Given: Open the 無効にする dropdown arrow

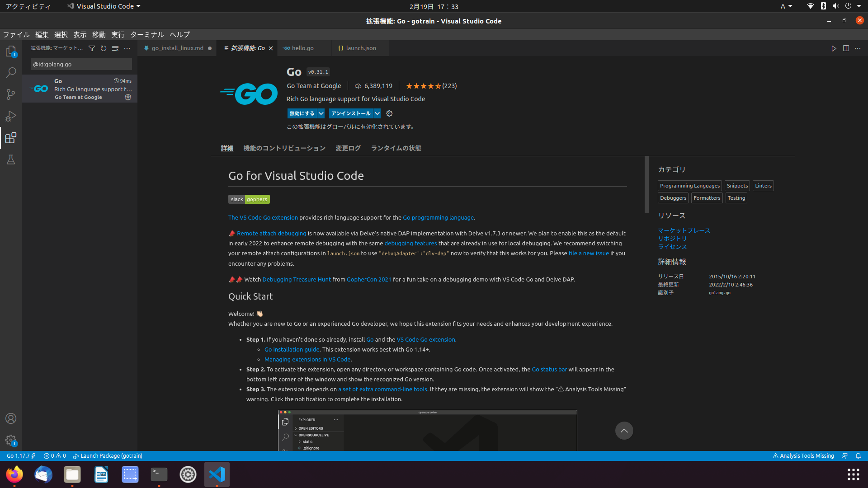Looking at the screenshot, I should (x=321, y=113).
